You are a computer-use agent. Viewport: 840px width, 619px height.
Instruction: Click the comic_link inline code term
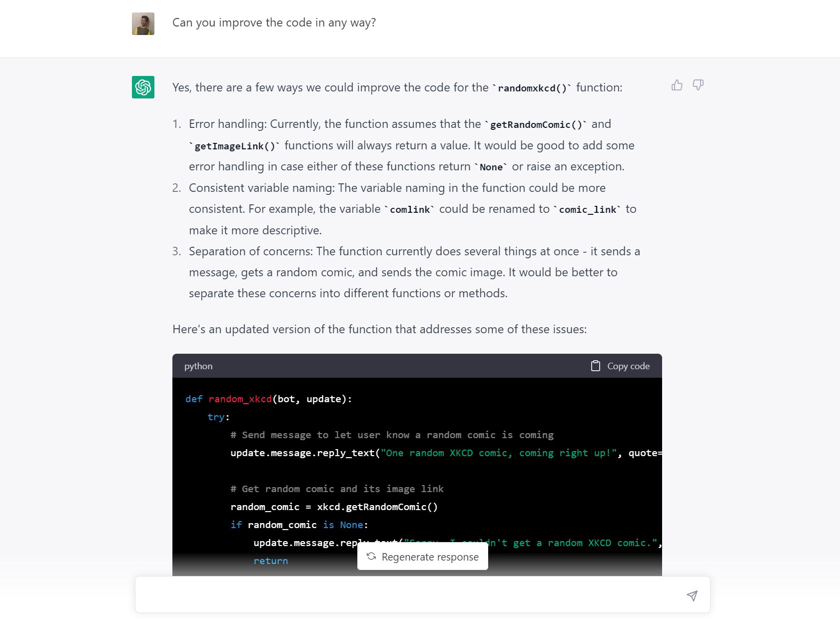coord(587,210)
